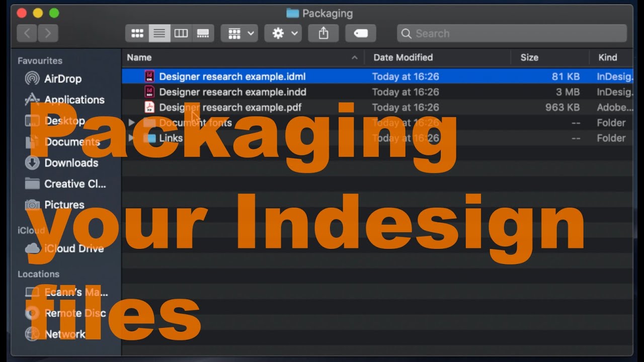Open Desktop in the sidebar

(x=64, y=121)
